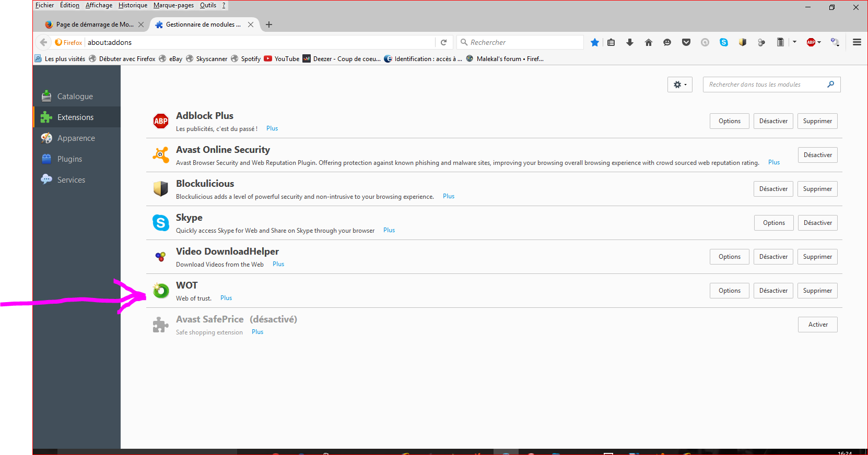Disable Adblock Plus with Désactiver
The height and width of the screenshot is (455, 868).
(773, 121)
